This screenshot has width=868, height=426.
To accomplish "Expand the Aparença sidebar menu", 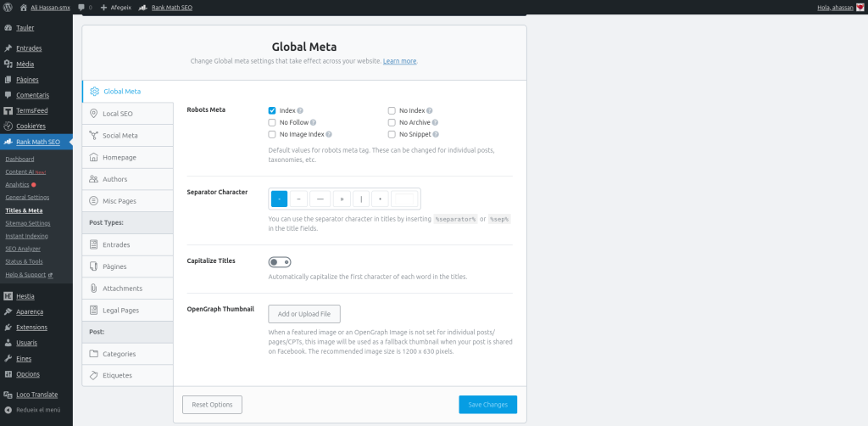I will point(31,311).
